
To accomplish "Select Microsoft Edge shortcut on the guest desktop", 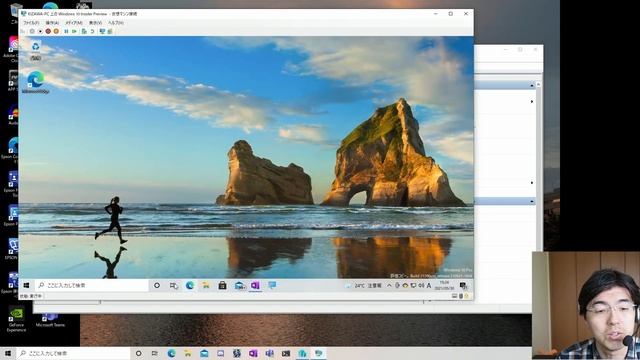I will pos(36,82).
